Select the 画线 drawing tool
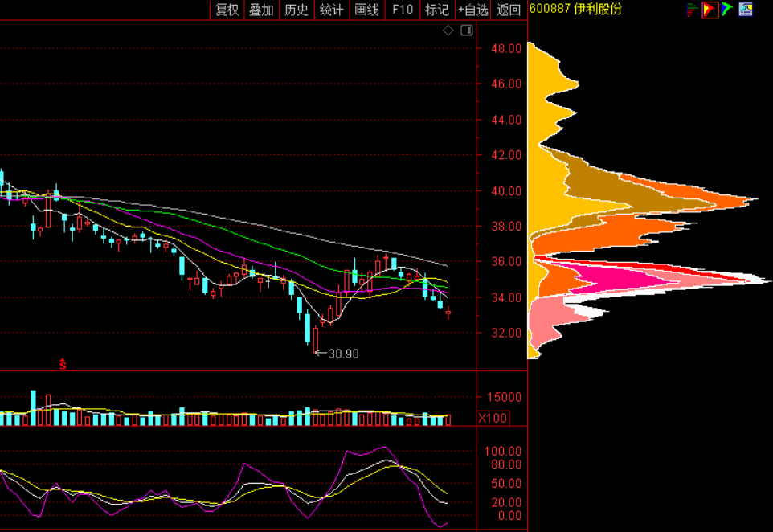Viewport: 773px width, 532px height. pyautogui.click(x=366, y=10)
